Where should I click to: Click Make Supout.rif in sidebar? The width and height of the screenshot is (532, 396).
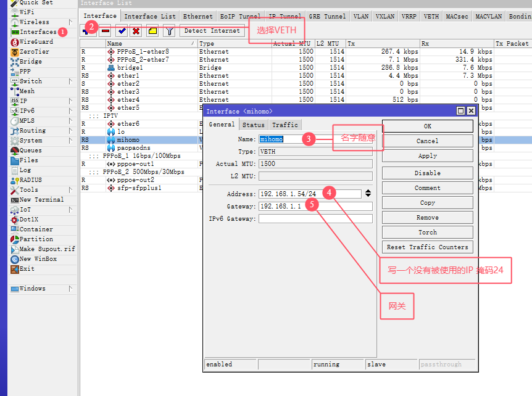pyautogui.click(x=47, y=249)
